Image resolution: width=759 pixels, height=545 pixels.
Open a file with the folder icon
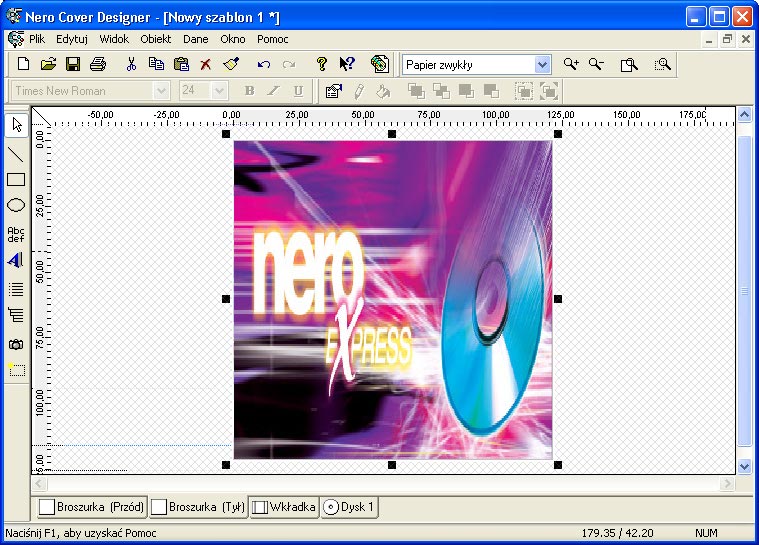[48, 64]
